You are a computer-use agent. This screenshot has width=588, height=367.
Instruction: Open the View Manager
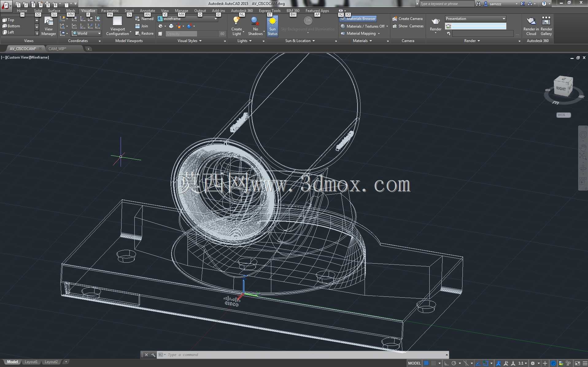pyautogui.click(x=48, y=26)
